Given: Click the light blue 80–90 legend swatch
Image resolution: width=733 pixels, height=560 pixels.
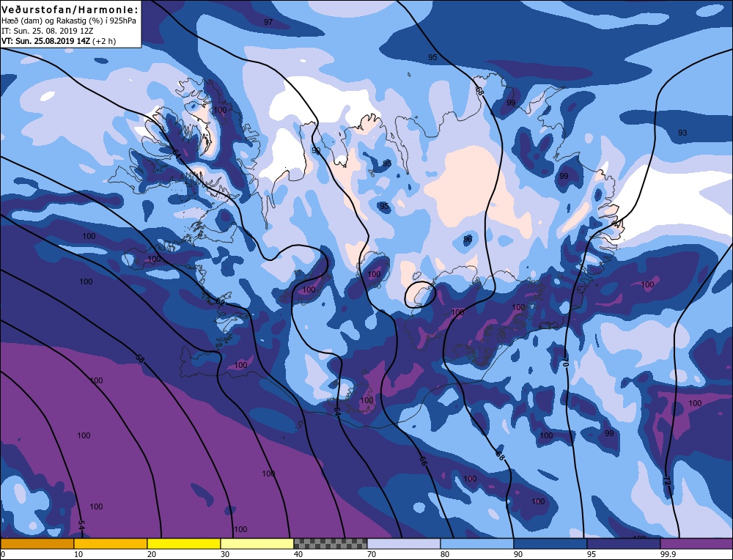Looking at the screenshot, I should pyautogui.click(x=477, y=543).
